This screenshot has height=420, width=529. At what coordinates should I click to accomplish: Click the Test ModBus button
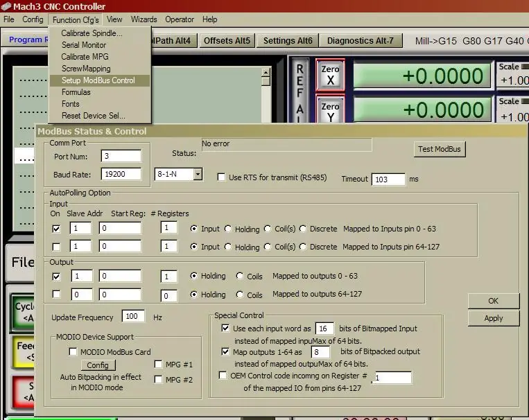pyautogui.click(x=440, y=149)
